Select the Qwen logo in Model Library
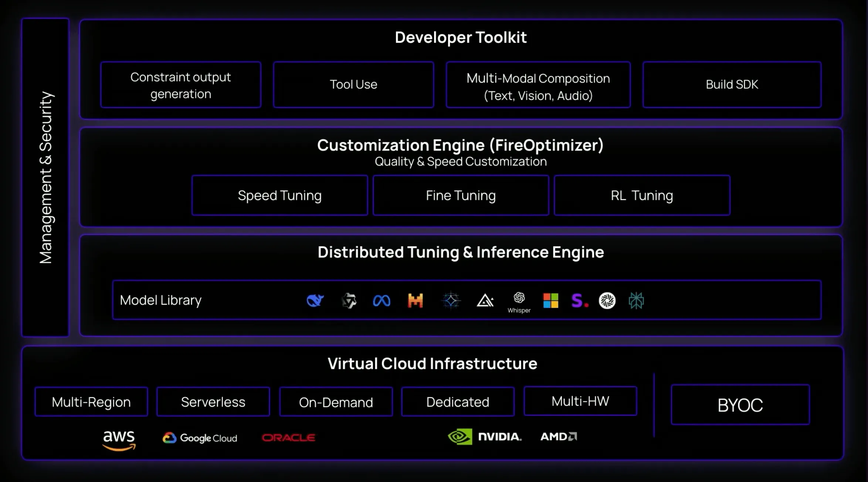 pos(349,301)
